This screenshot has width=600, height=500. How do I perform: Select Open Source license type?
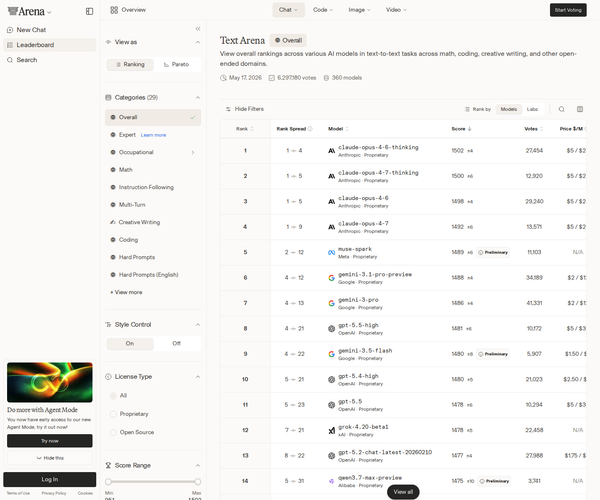coord(113,432)
